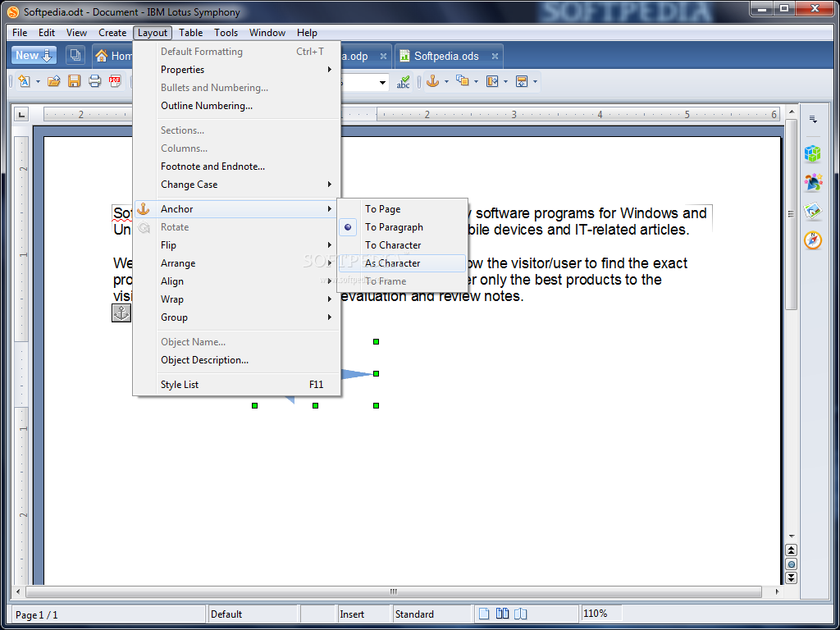Click the Anchor toolbar icon

point(433,81)
